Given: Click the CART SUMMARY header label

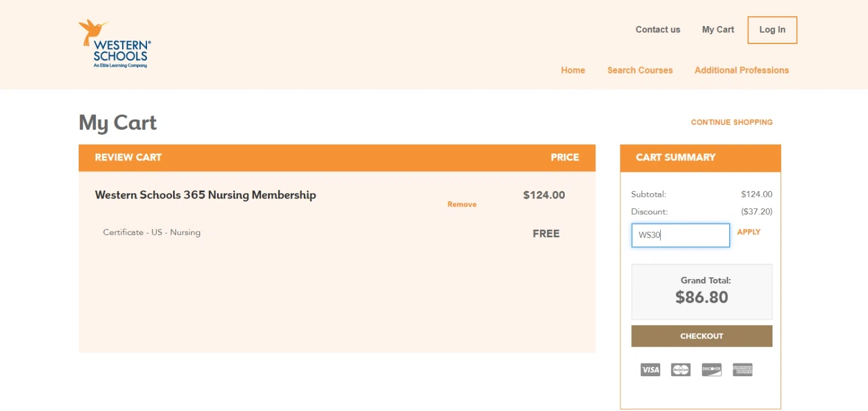Looking at the screenshot, I should click(x=676, y=157).
